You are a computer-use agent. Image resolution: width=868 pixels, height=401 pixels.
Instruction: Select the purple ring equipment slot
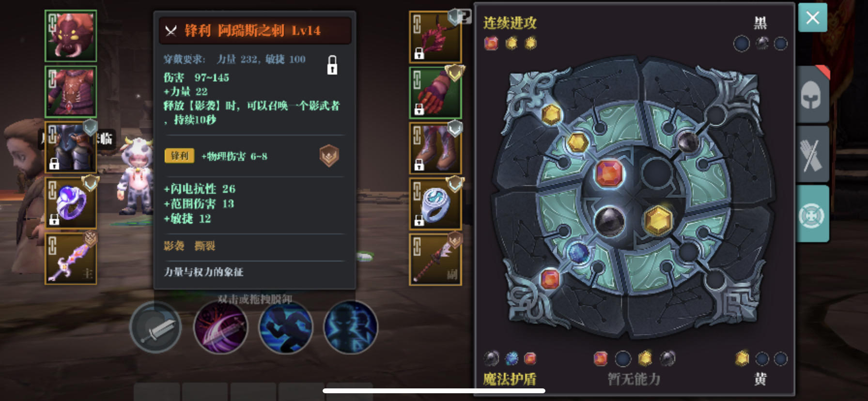71,203
